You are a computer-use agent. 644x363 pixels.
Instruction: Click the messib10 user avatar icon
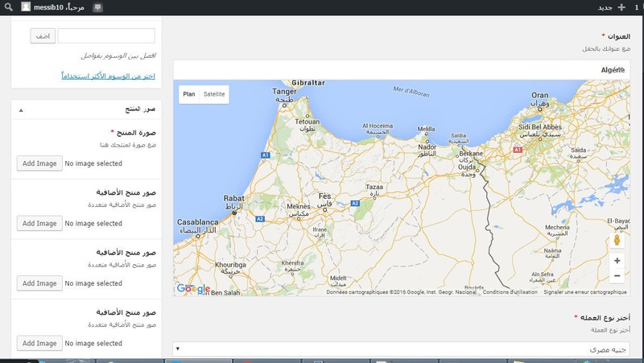(27, 6)
